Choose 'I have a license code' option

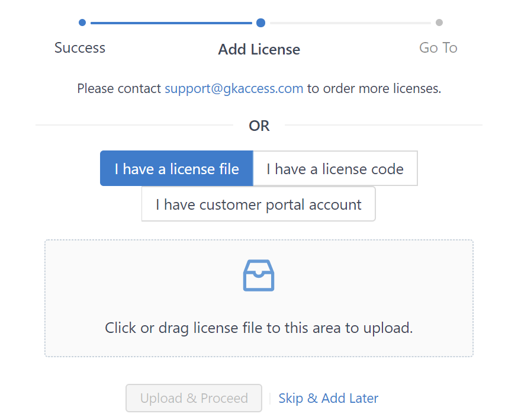tap(335, 169)
